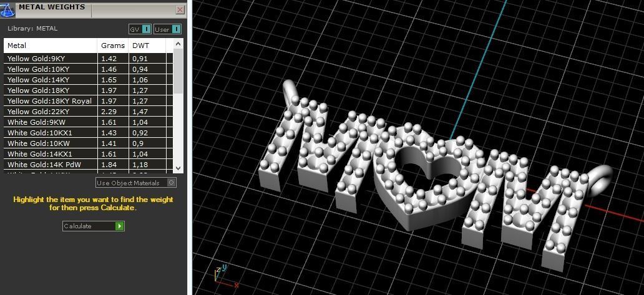
Task: Click scroll up arrow in metals list
Action: tap(178, 44)
